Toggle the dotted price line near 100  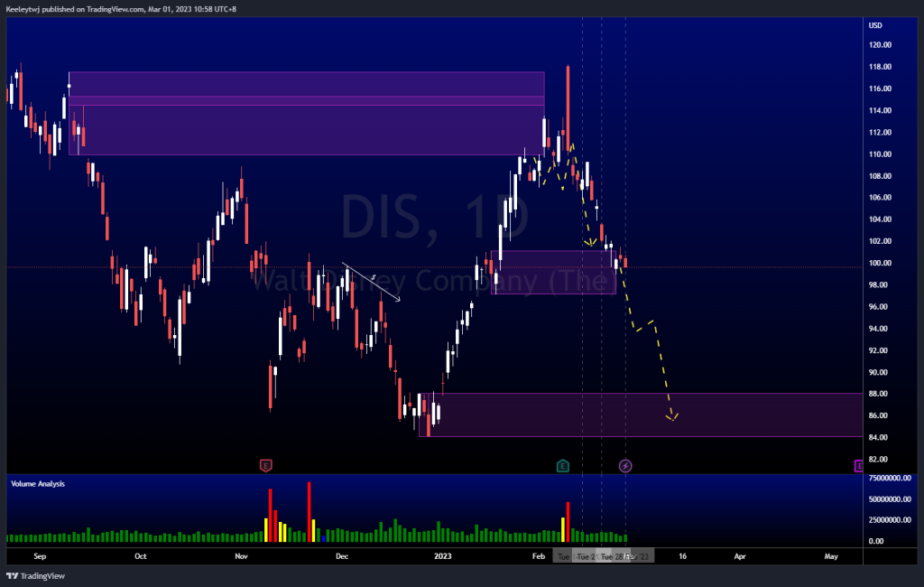click(271, 266)
